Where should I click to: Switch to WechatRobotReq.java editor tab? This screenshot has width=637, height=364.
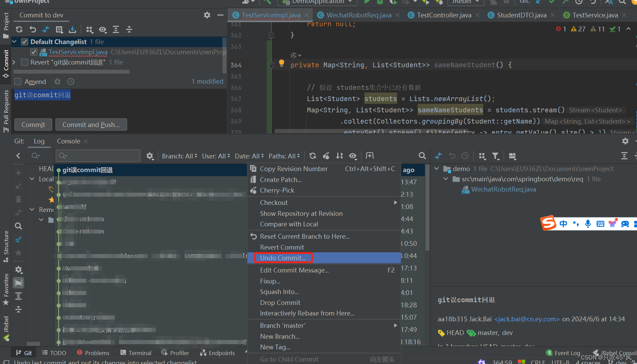pos(358,15)
